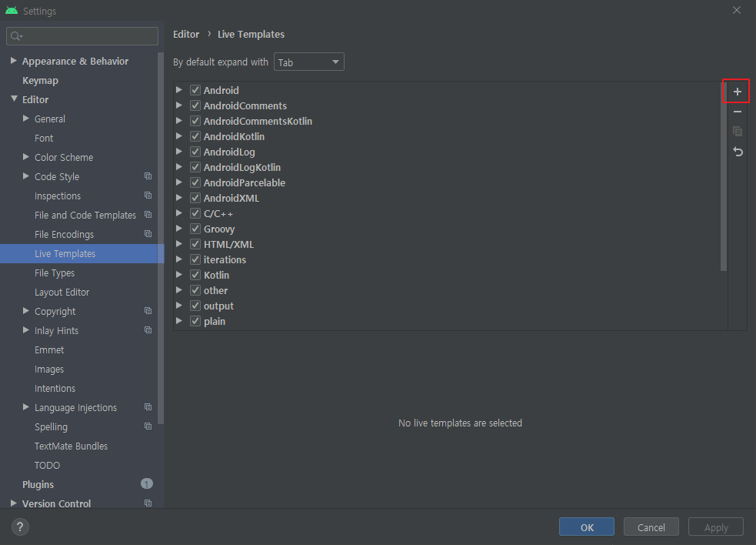This screenshot has height=545, width=756.
Task: Open Images settings page
Action: coord(49,369)
